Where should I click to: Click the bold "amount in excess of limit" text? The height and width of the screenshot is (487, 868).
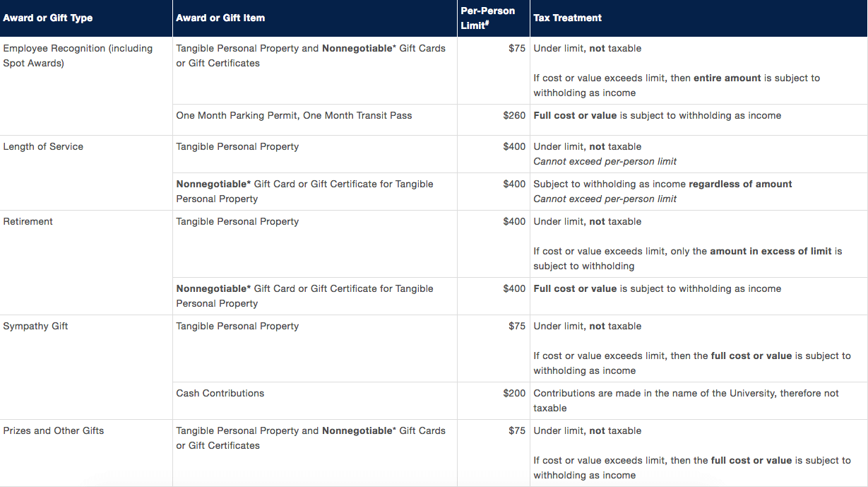(771, 252)
